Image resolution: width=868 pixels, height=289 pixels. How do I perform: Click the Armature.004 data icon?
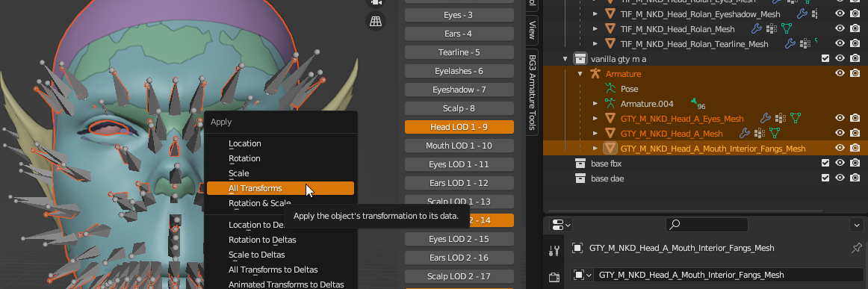610,104
